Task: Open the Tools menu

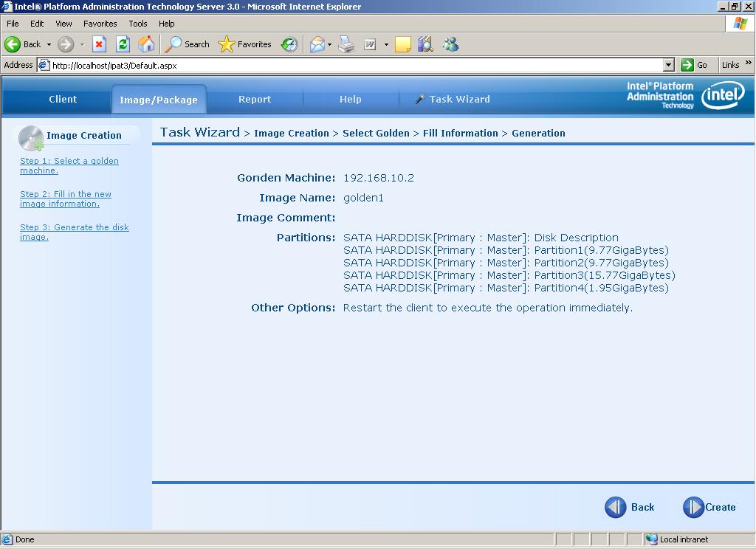Action: (137, 24)
